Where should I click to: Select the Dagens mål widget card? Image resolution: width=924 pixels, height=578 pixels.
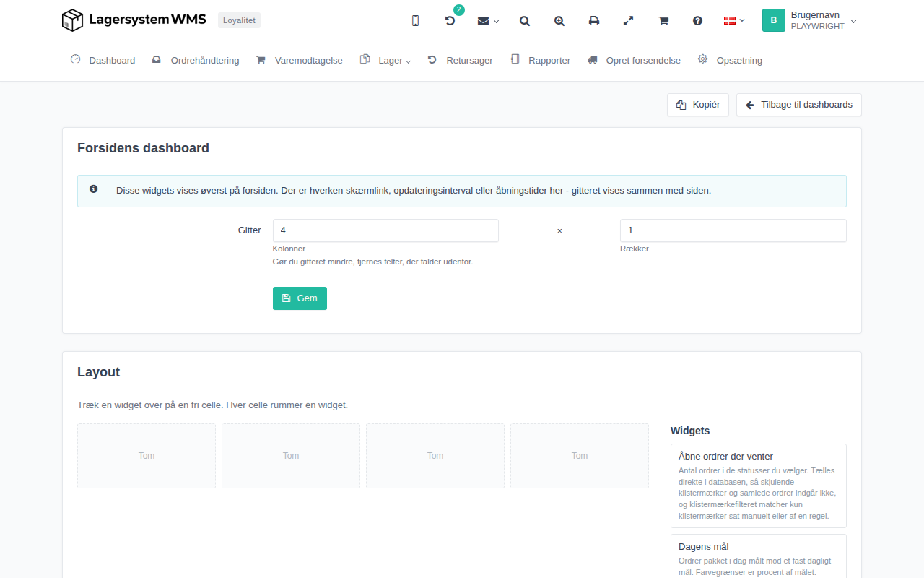(759, 556)
